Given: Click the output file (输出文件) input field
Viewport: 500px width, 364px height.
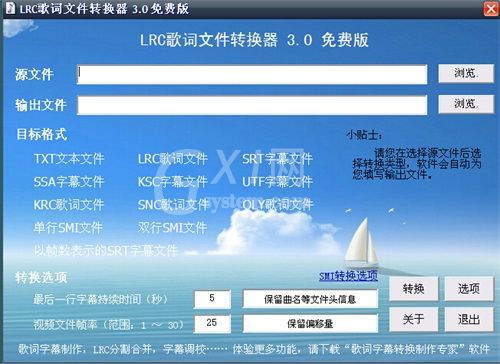Looking at the screenshot, I should 252,105.
